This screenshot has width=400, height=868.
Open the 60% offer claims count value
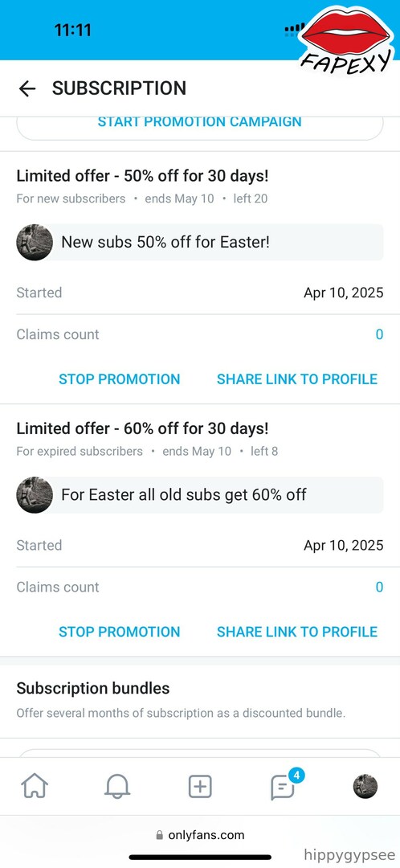(x=379, y=587)
